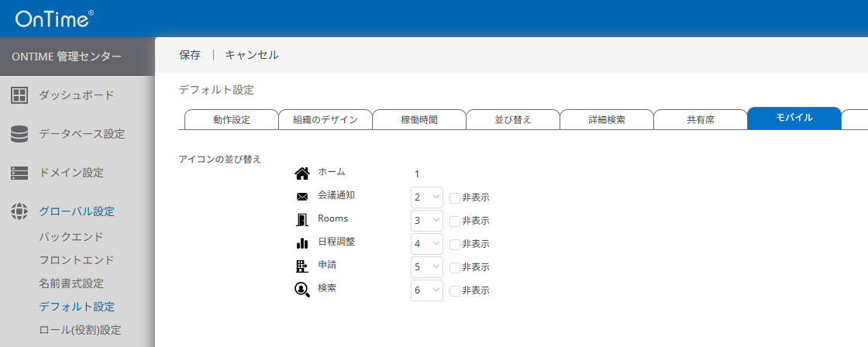Screen dimensions: 868x347
Task: Click the Dashboard grid icon in sidebar
Action: tap(19, 95)
